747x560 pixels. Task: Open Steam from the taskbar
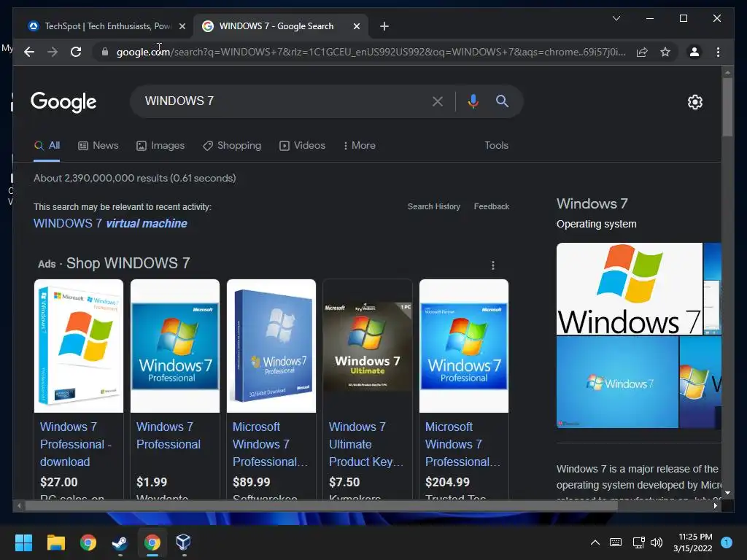coord(120,542)
